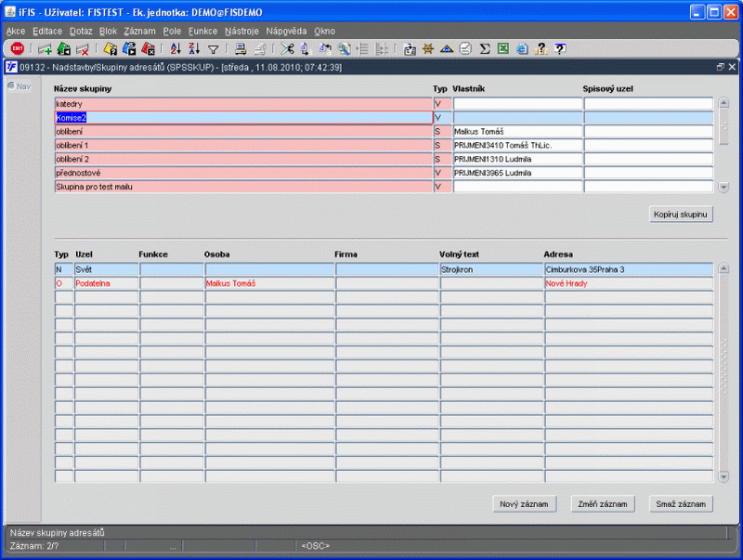Viewport: 743px width, 560px height.
Task: Click the Smaž záznam button
Action: tap(681, 504)
